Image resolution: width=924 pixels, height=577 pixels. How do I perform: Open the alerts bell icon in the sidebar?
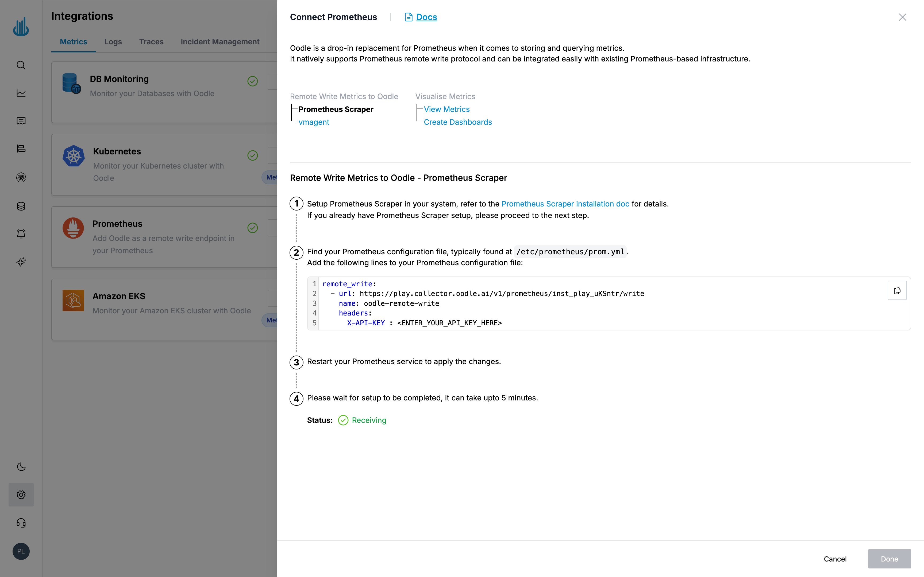coord(21,234)
